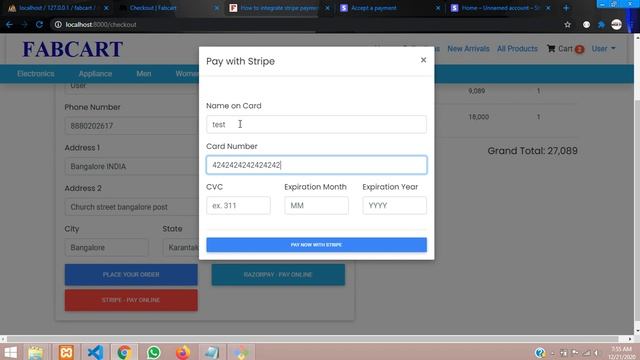
Task: Open the Windows Start menu
Action: [10, 352]
